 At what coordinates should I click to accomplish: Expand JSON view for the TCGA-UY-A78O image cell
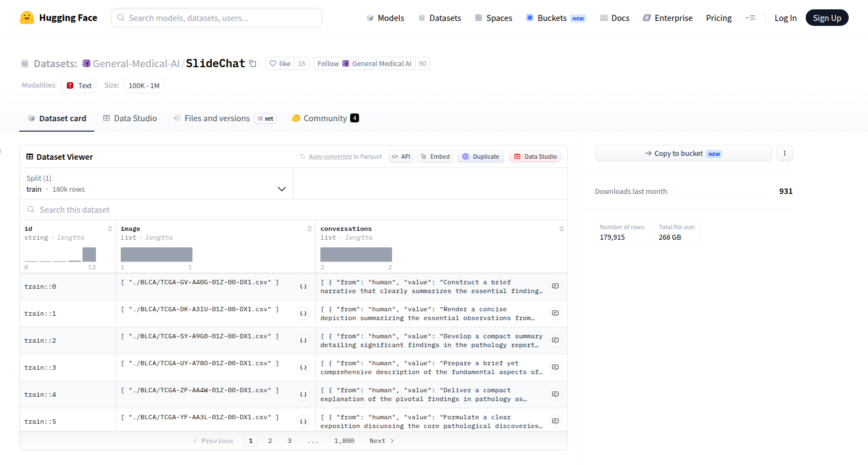303,367
